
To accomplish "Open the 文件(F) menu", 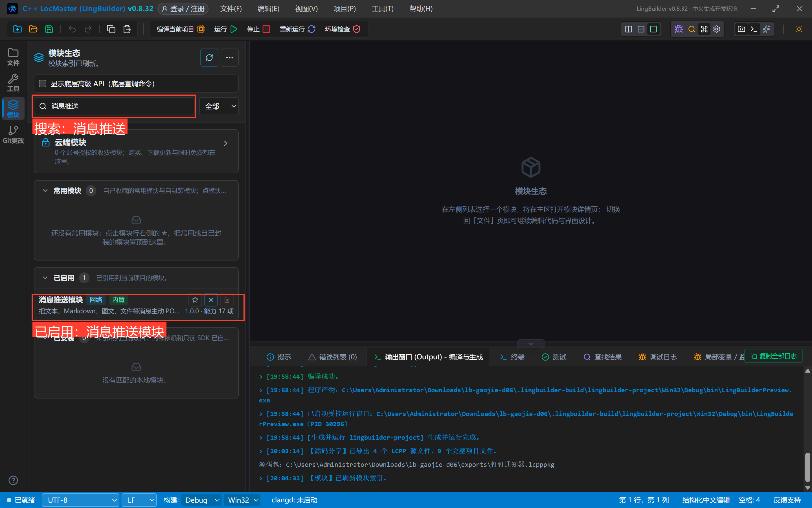I will (231, 9).
